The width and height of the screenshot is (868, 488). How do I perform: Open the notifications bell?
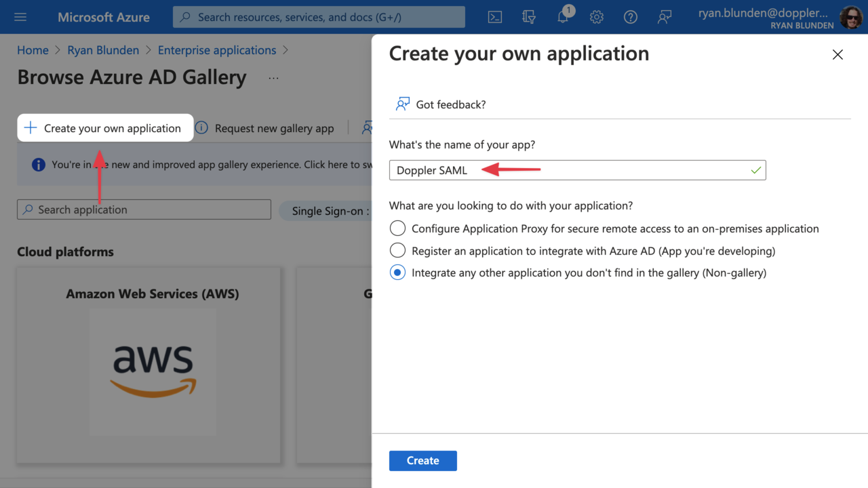[x=563, y=16]
